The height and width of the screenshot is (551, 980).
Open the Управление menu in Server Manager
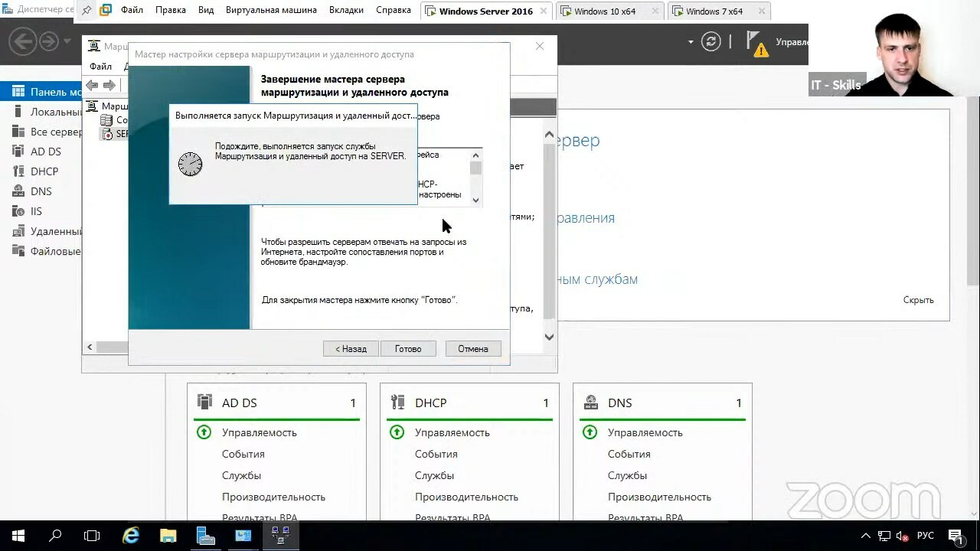tap(792, 42)
